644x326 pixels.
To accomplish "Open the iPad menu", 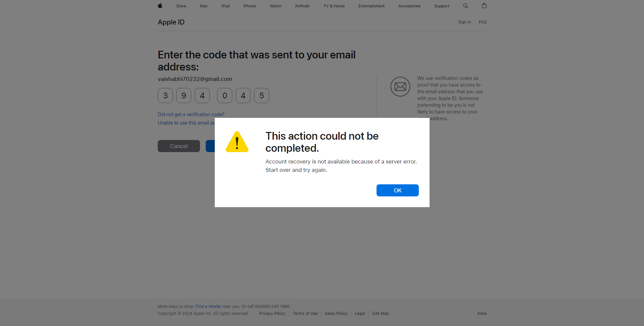I will pos(226,6).
